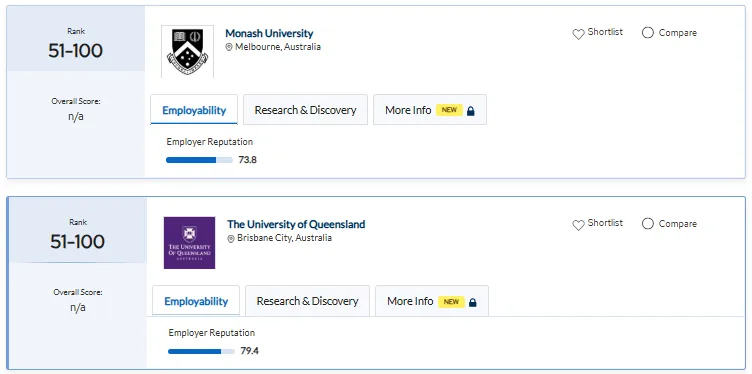Click University of Queensland purple logo
Viewport: 752px width, 374px height.
tap(189, 243)
